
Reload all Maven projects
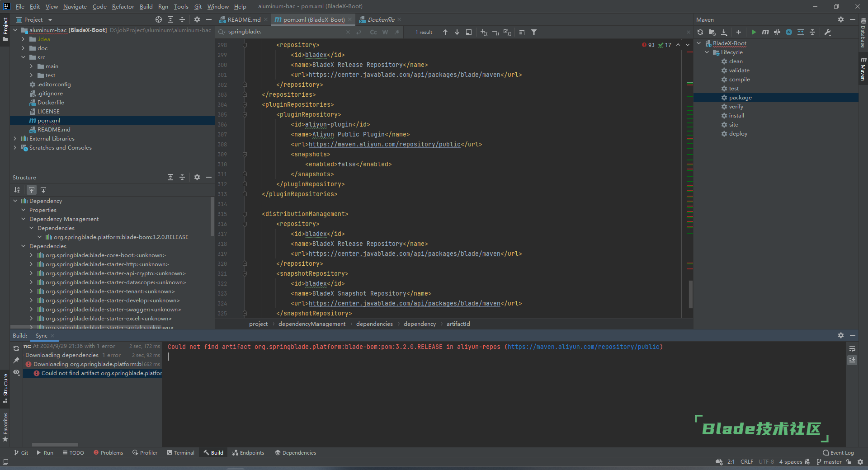700,32
